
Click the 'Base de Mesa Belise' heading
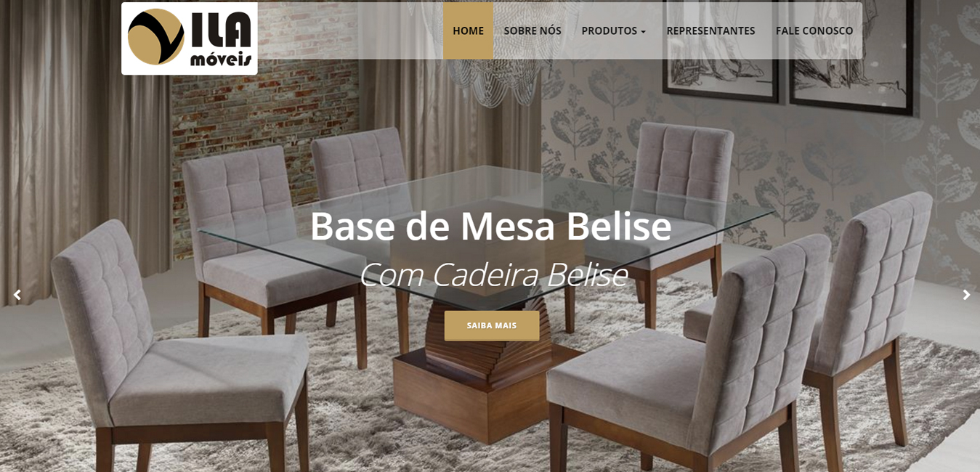click(490, 226)
